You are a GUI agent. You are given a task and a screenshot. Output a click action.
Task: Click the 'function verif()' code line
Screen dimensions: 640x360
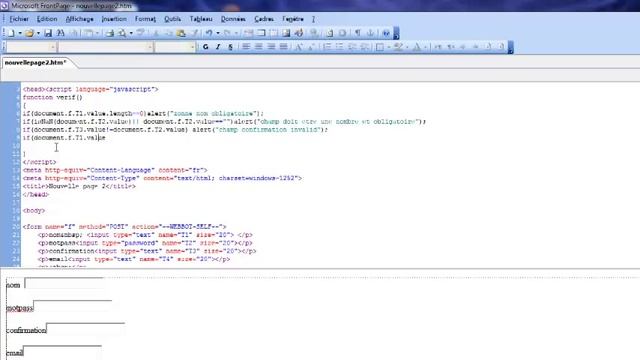[x=52, y=97]
